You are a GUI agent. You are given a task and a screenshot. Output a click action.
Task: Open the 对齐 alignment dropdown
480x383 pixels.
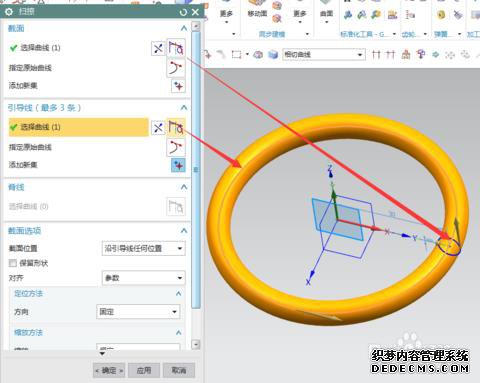(143, 278)
